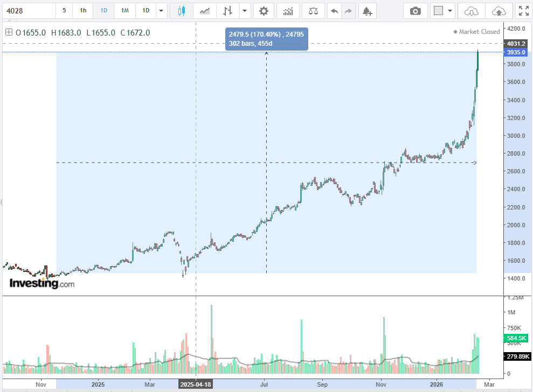533x392 pixels.
Task: Click the Investing.com logo link
Action: [42, 283]
